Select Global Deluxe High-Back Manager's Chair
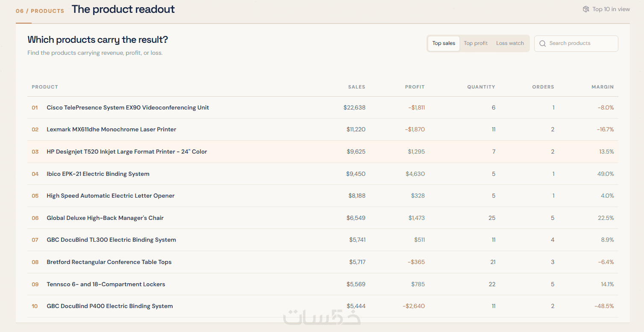Screen dimensions: 644x332 [105, 218]
